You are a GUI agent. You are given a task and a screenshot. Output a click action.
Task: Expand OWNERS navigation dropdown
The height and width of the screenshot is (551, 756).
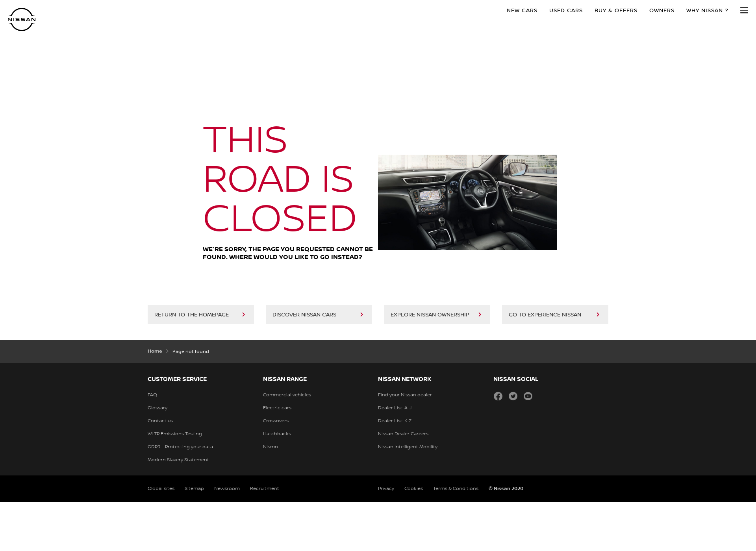tap(662, 10)
